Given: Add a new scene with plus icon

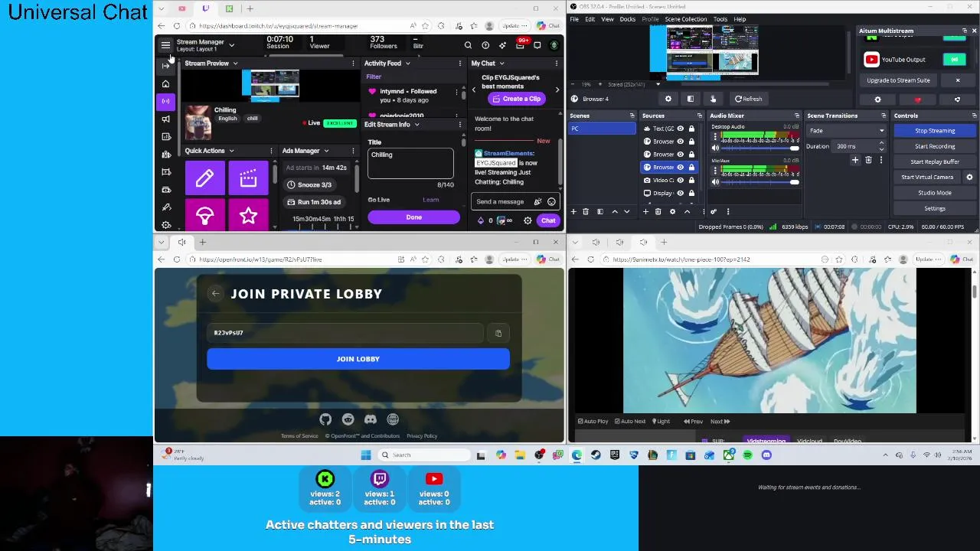Looking at the screenshot, I should (x=573, y=211).
